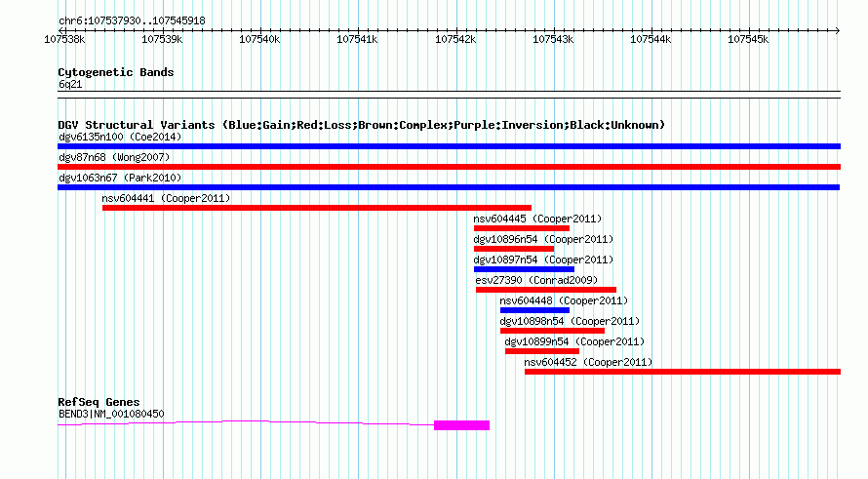
Task: Click the 6q21 band label
Action: click(x=70, y=84)
